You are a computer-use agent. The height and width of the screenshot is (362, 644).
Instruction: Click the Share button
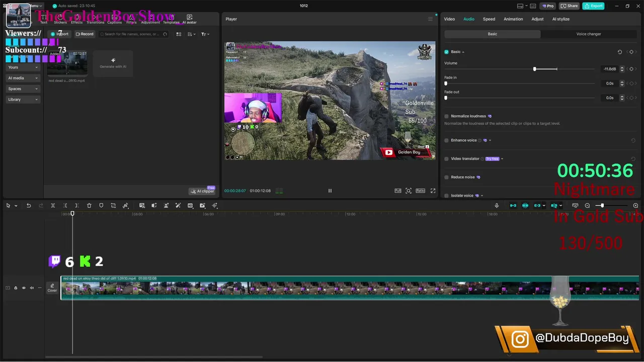point(569,6)
